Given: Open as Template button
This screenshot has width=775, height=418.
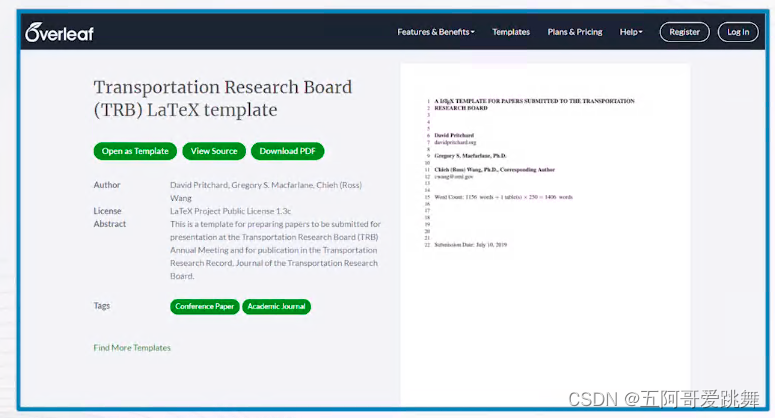Looking at the screenshot, I should [135, 151].
